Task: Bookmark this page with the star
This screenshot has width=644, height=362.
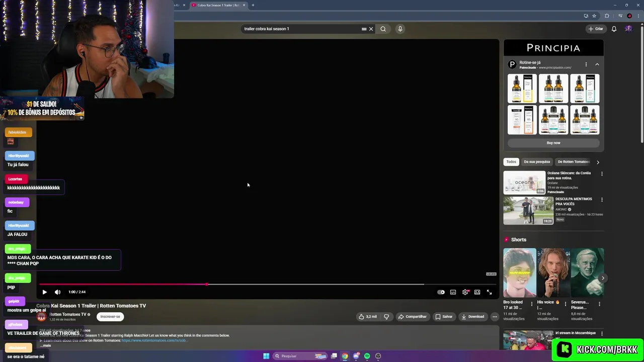Action: tap(594, 16)
